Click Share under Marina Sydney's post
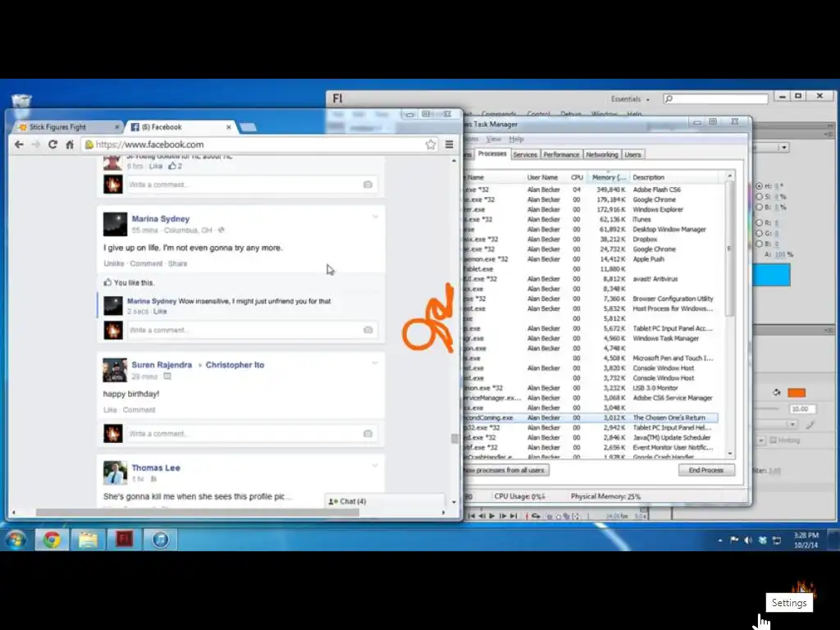840x630 pixels. (177, 263)
